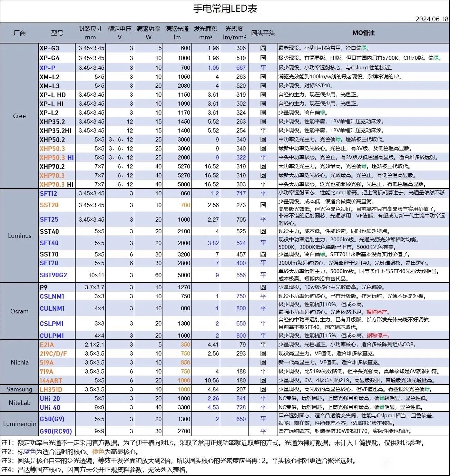Select the XHP70.2 model cell

(x=57, y=166)
